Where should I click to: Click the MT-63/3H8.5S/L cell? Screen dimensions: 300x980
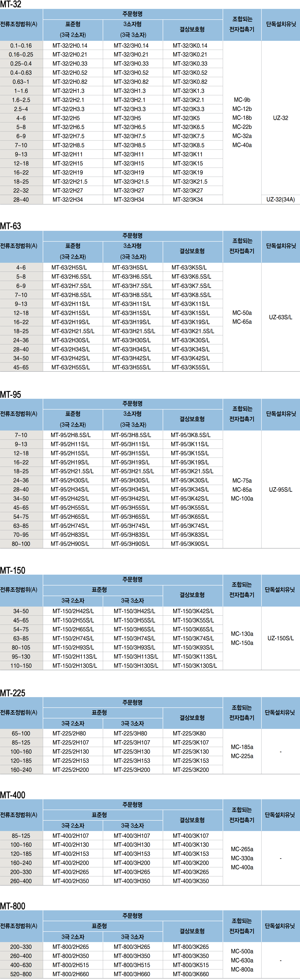[132, 295]
